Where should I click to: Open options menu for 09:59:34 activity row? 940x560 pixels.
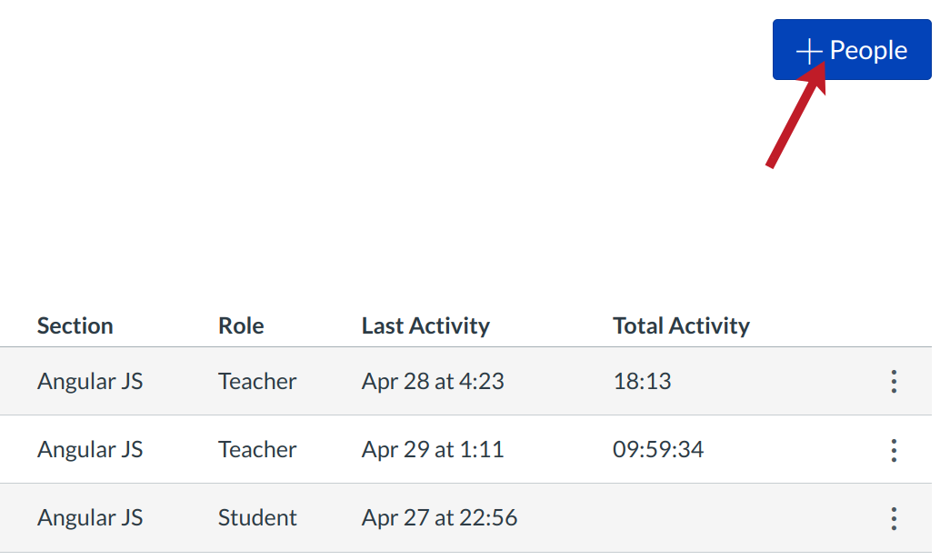894,450
